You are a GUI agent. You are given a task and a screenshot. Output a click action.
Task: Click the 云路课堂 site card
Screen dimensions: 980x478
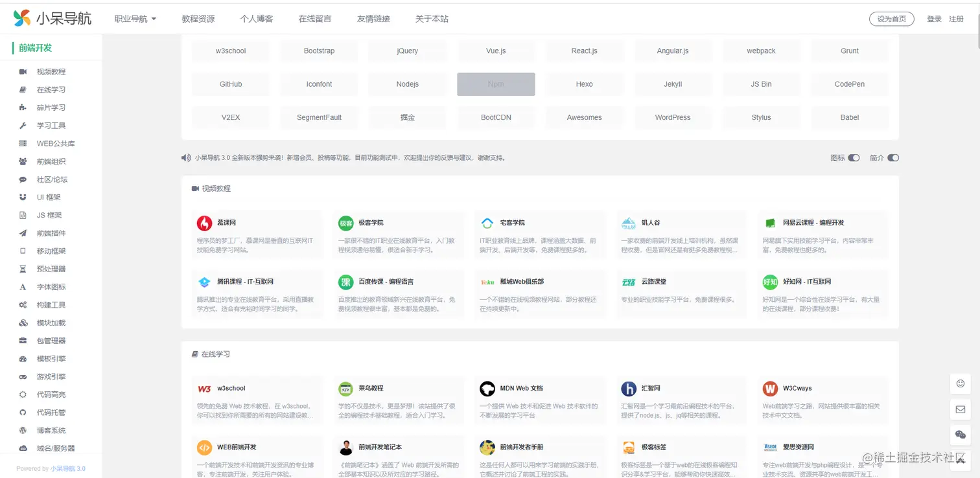click(682, 294)
